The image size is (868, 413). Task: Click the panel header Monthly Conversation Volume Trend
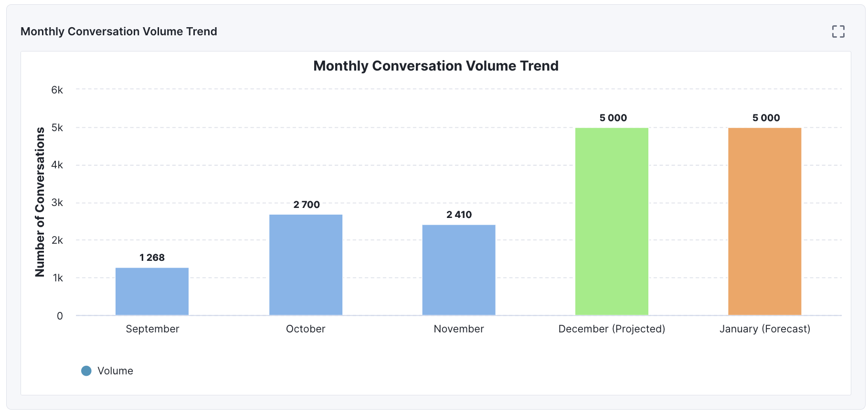pyautogui.click(x=118, y=31)
